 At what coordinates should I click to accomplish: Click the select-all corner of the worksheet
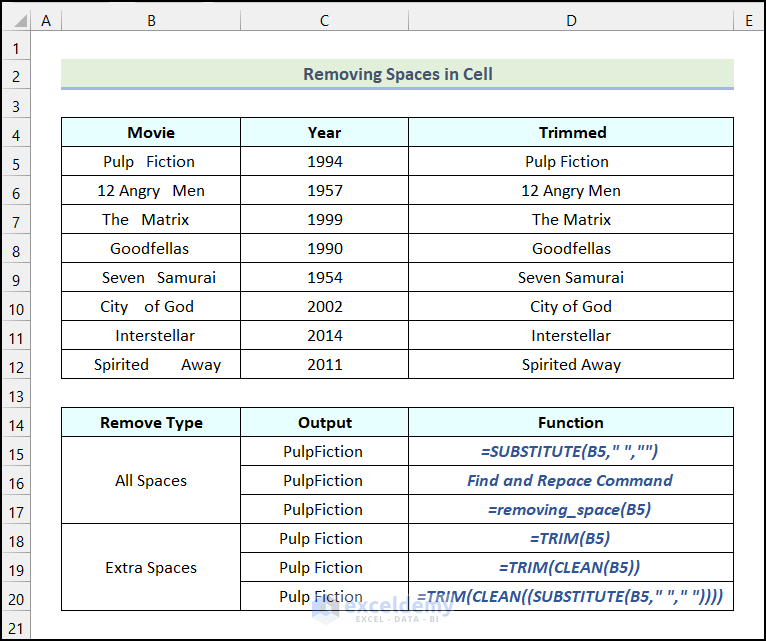pyautogui.click(x=16, y=20)
